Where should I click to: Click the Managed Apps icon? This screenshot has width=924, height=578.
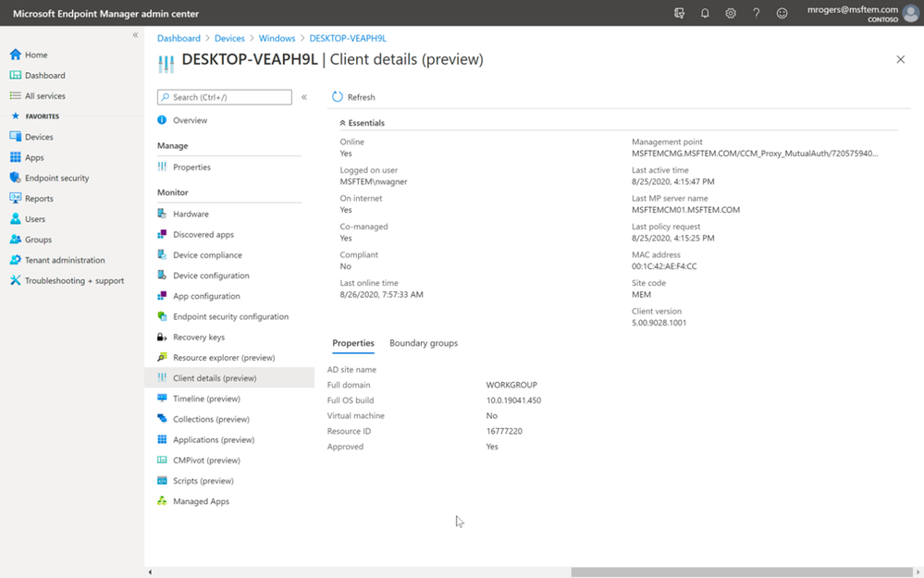tap(162, 501)
